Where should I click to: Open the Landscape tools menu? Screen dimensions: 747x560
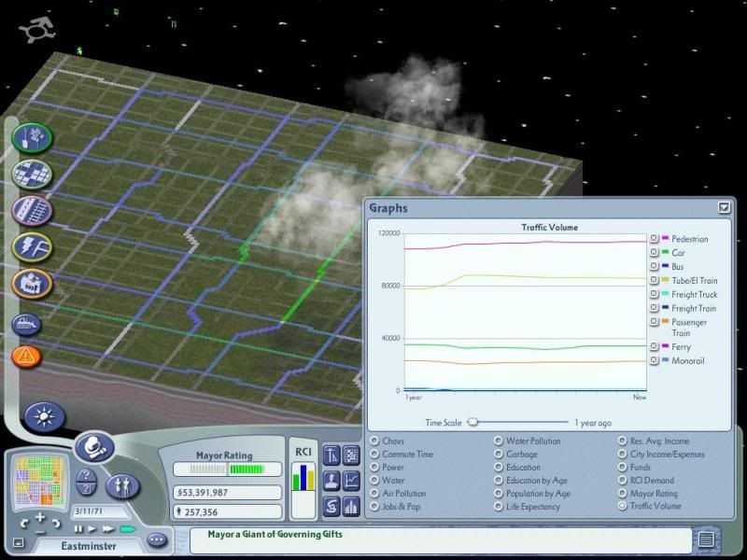click(32, 137)
